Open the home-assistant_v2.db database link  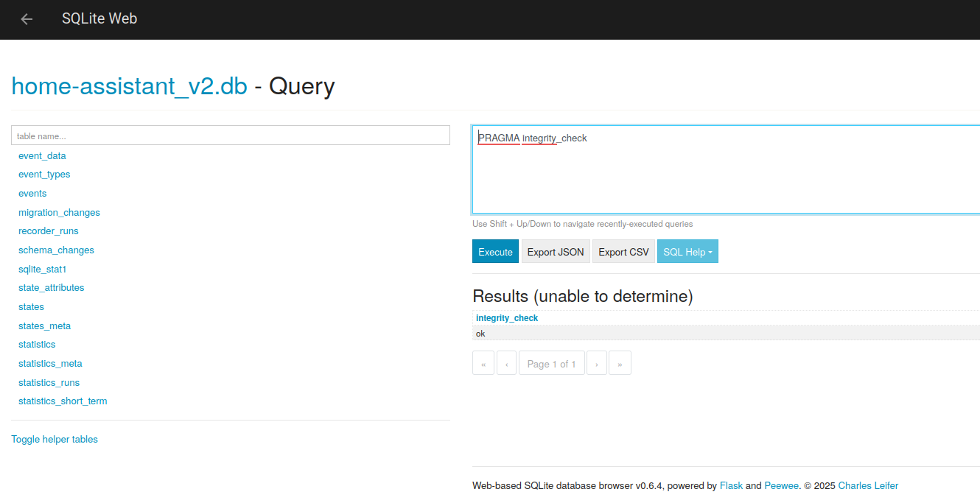[129, 86]
